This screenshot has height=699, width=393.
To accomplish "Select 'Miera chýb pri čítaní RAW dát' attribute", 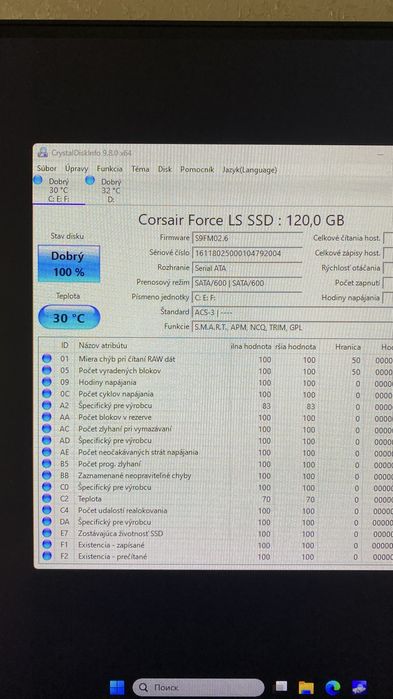I will (127, 359).
